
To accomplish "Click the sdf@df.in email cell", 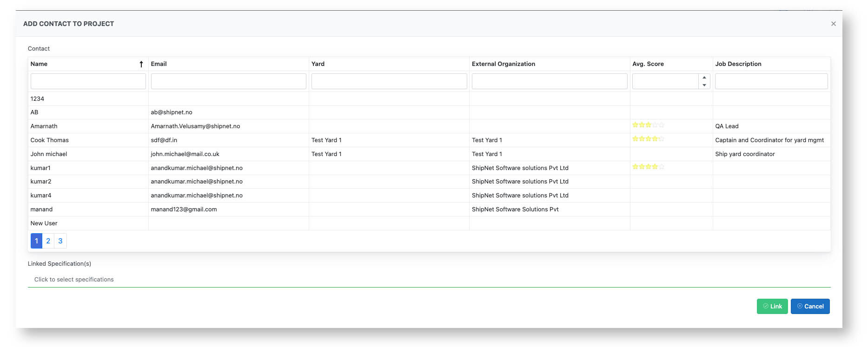I will coord(164,140).
